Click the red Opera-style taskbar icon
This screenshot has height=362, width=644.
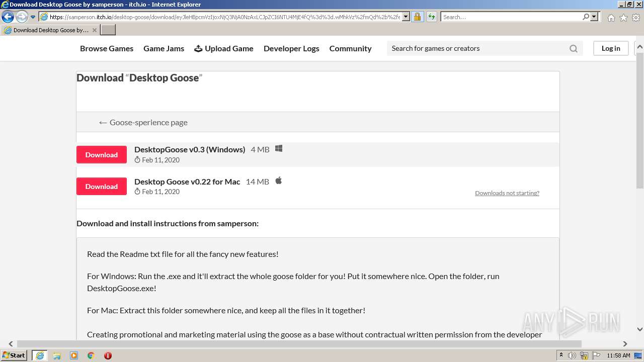pyautogui.click(x=108, y=355)
